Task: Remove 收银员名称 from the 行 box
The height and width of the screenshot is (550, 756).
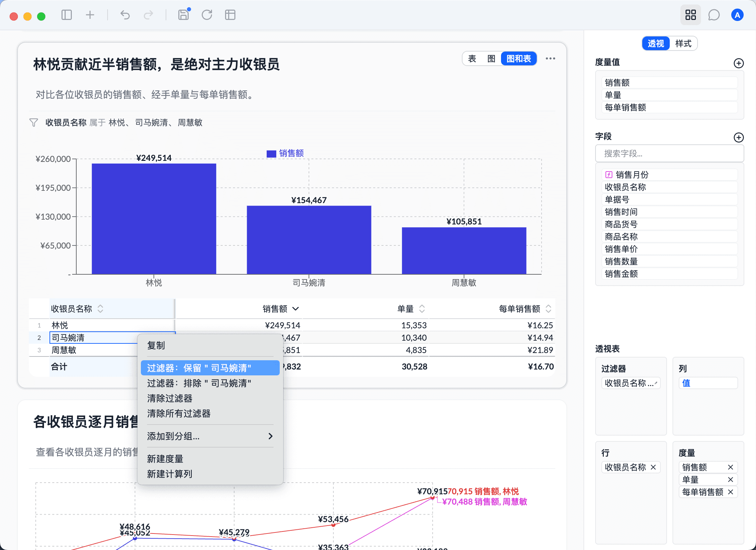Action: [653, 467]
